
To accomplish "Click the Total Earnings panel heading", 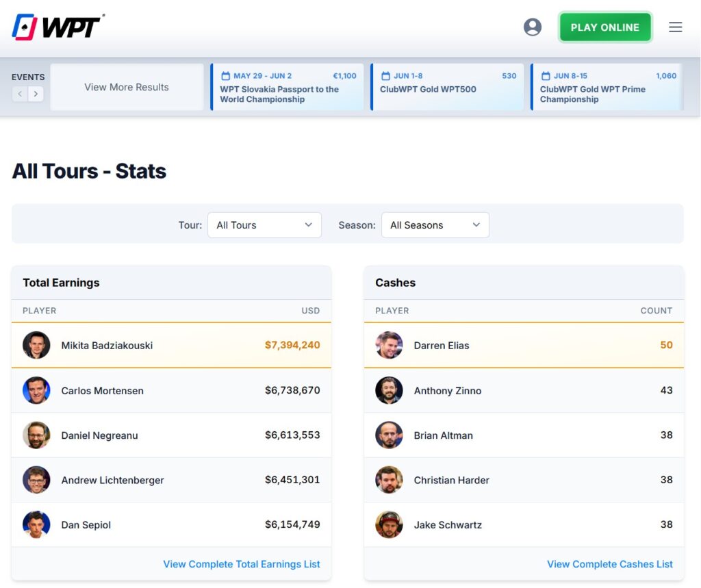I will point(61,283).
